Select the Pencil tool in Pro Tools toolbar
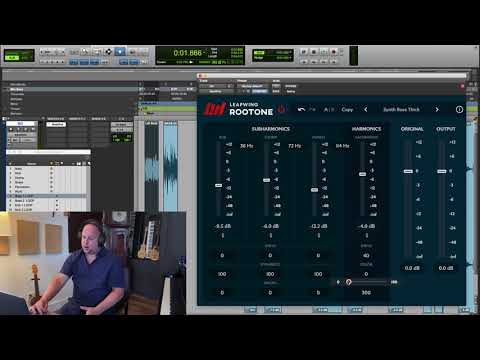 (x=143, y=52)
